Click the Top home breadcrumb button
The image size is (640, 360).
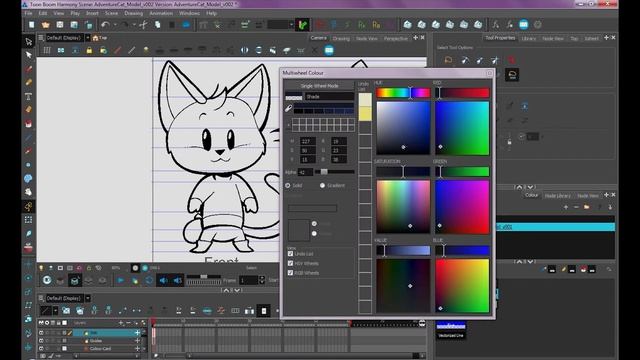point(100,38)
